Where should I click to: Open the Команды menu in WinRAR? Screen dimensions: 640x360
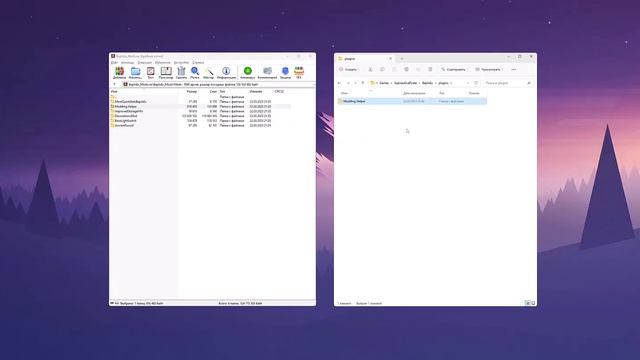pos(127,62)
